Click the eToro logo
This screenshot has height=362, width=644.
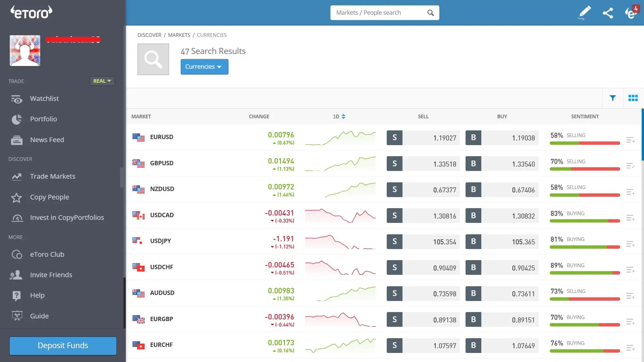point(31,11)
